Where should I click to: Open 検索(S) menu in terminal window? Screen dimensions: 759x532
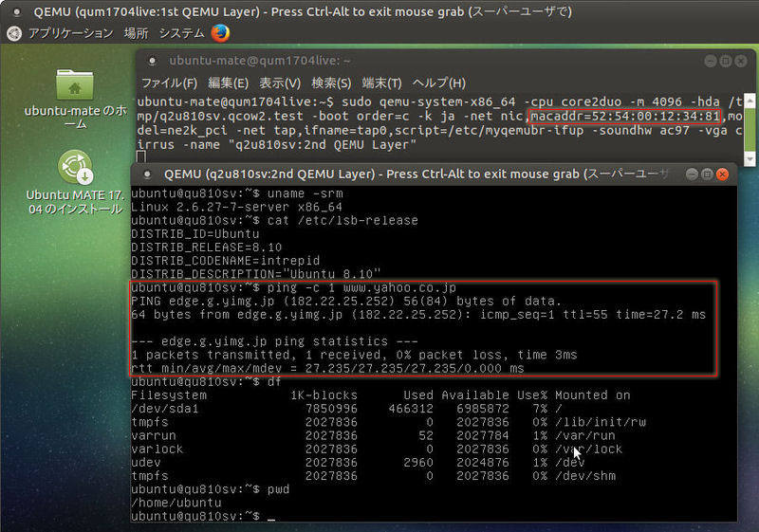click(331, 83)
